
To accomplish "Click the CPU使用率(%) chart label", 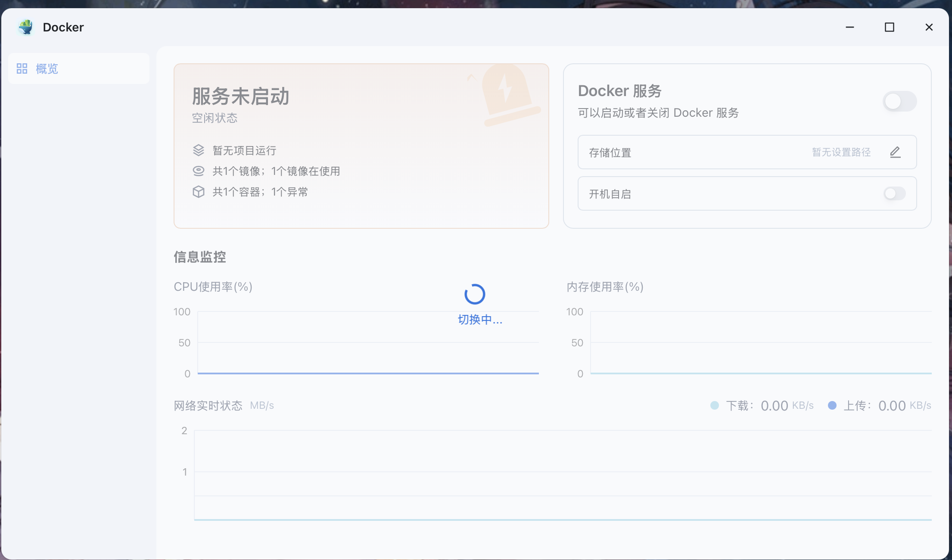I will (213, 287).
